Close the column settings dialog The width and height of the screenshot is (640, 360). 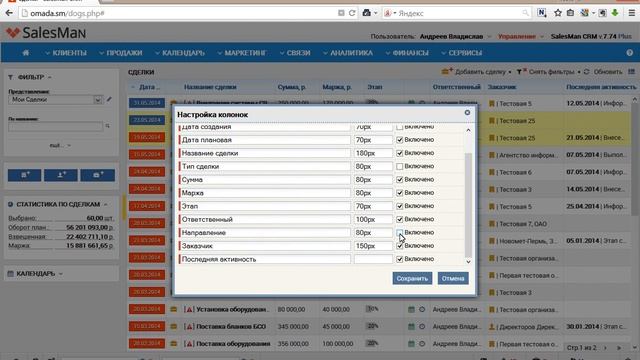[x=467, y=113]
